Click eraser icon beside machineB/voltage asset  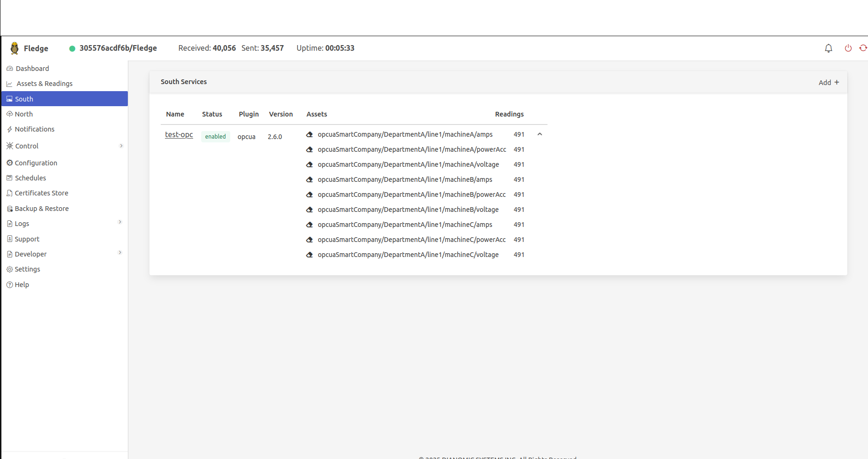point(309,210)
